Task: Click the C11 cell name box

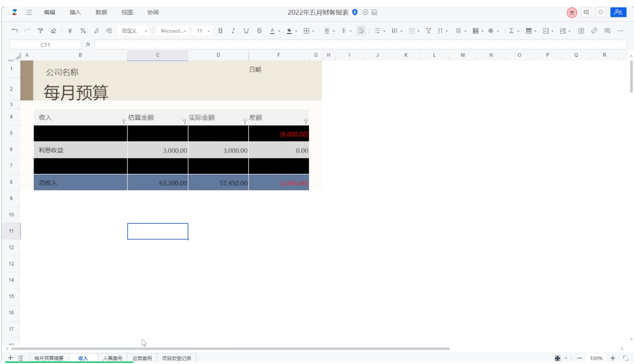Action: [46, 45]
